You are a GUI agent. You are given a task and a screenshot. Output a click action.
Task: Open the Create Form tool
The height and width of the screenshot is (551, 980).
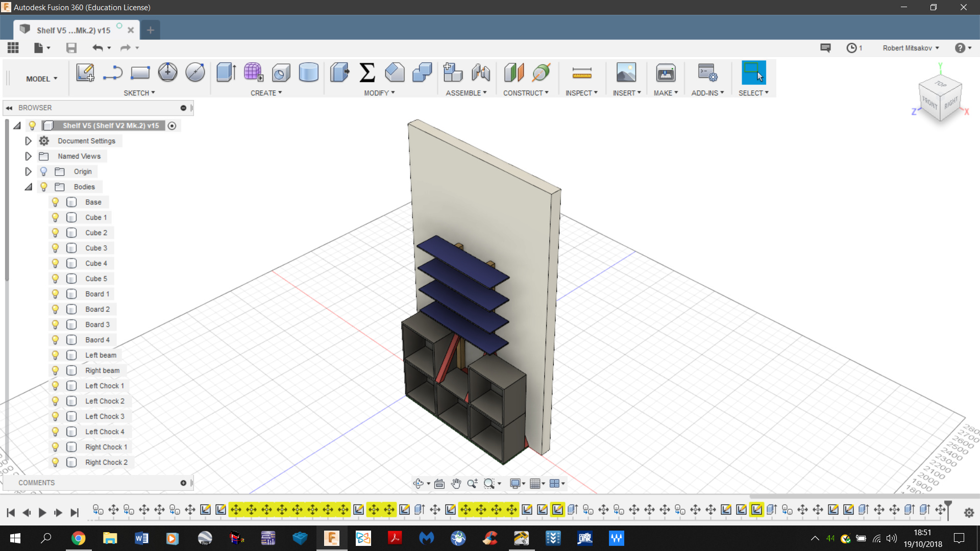click(253, 72)
